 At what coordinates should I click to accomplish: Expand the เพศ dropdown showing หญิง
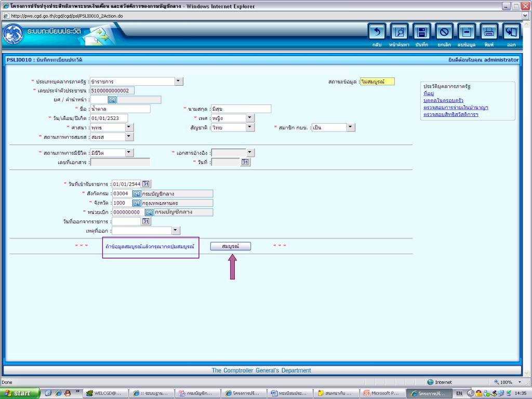(x=250, y=118)
